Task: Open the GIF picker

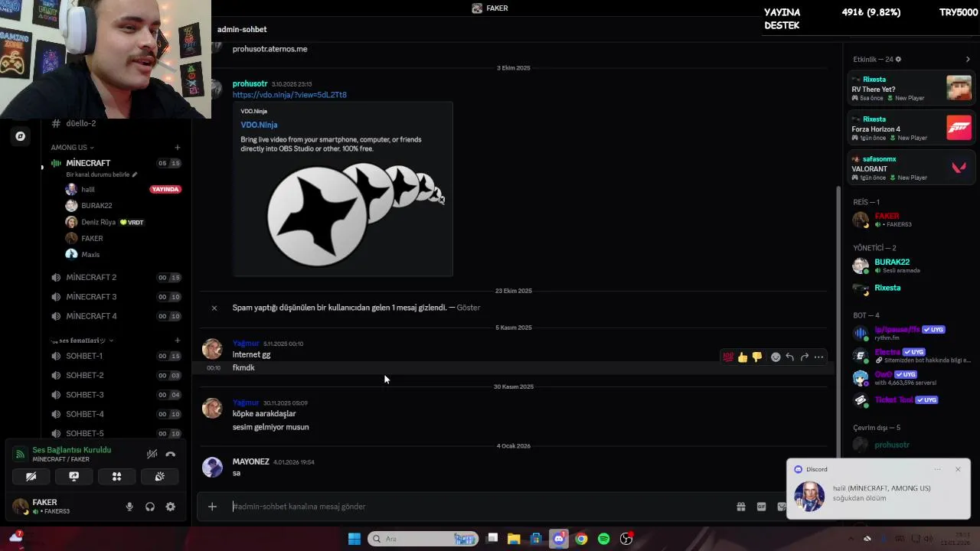Action: coord(761,507)
